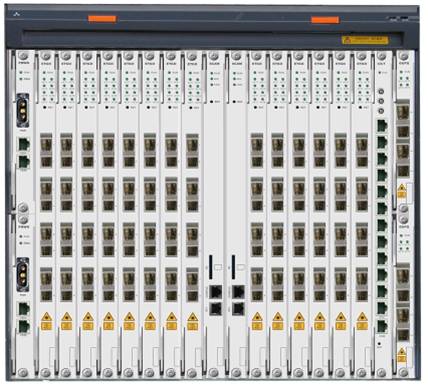
Task: Click lower Ethernet port on right control card
Action: point(238,308)
